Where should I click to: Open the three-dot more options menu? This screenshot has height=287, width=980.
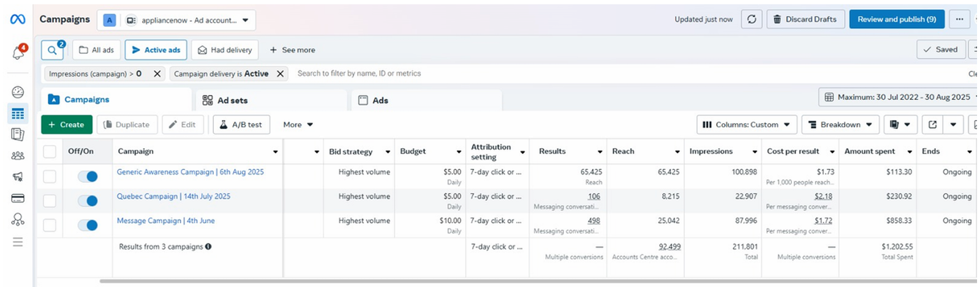point(959,19)
